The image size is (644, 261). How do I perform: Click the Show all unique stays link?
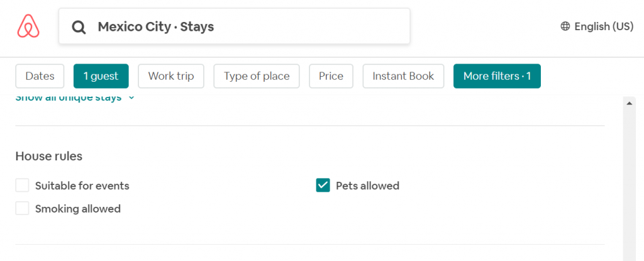click(x=69, y=98)
